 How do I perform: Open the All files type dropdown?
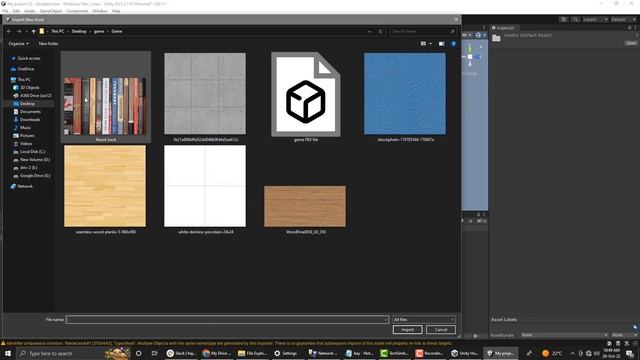424,320
